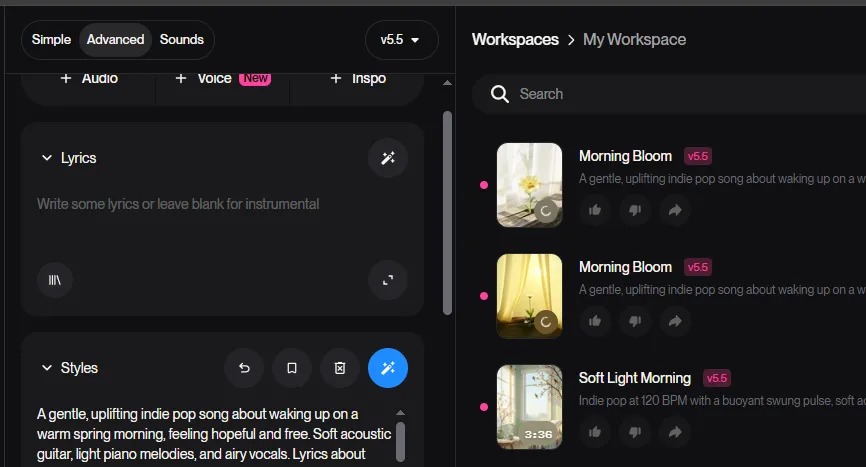Like the Soft Light Morning song
This screenshot has height=467, width=866.
click(x=595, y=432)
